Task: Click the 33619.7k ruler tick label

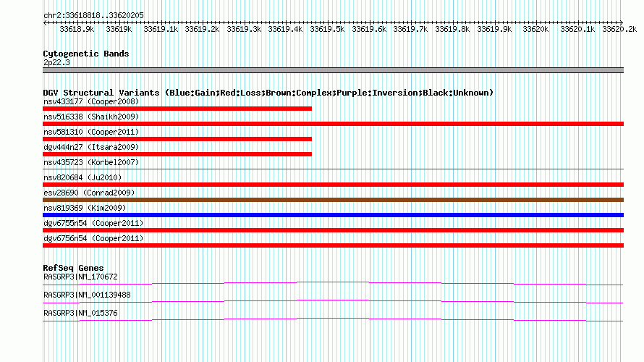Action: (x=411, y=29)
